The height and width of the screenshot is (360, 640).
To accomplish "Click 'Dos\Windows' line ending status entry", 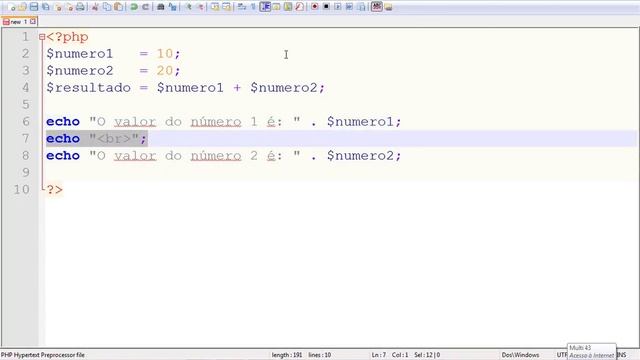I will (520, 355).
